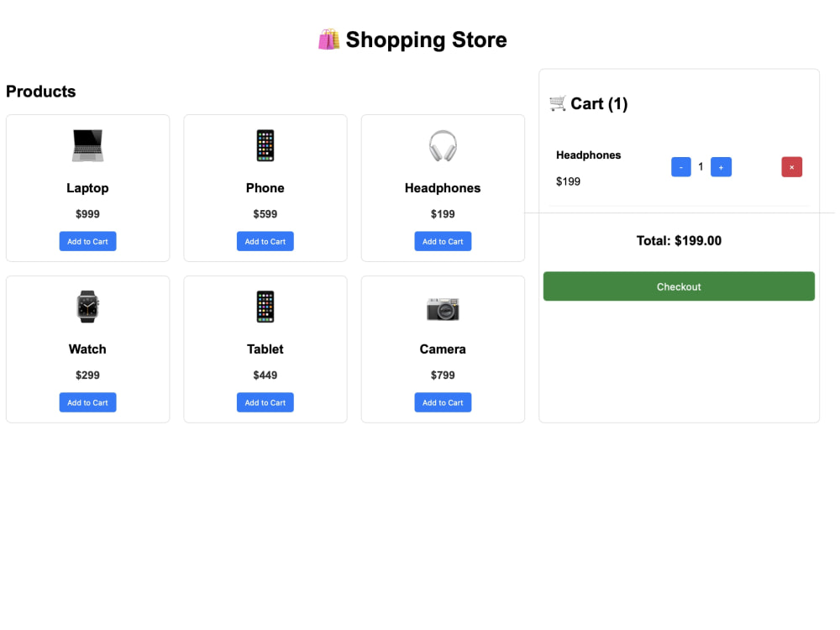
Task: Proceed with the green Checkout button
Action: tap(679, 286)
